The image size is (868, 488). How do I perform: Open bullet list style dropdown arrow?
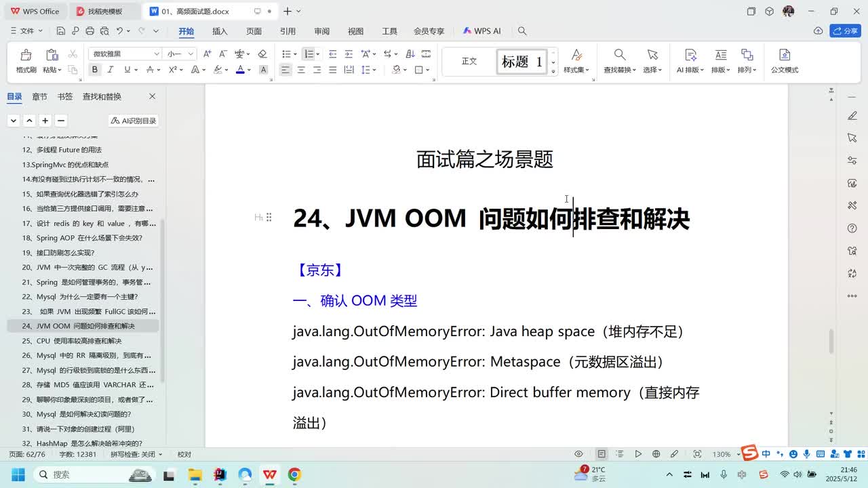tap(295, 54)
